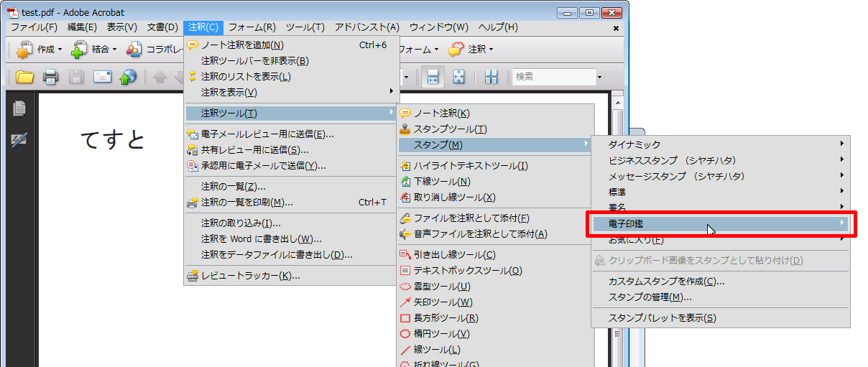The height and width of the screenshot is (367, 868).
Task: Select 取り消し線ツール(X) strikethrough tool
Action: [497, 198]
